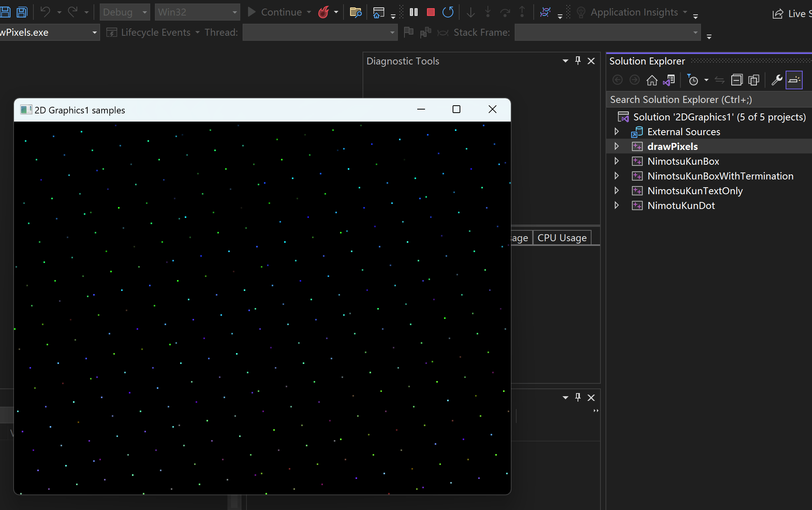
Task: Click the Solution Explorer Forward arrow
Action: (x=635, y=80)
